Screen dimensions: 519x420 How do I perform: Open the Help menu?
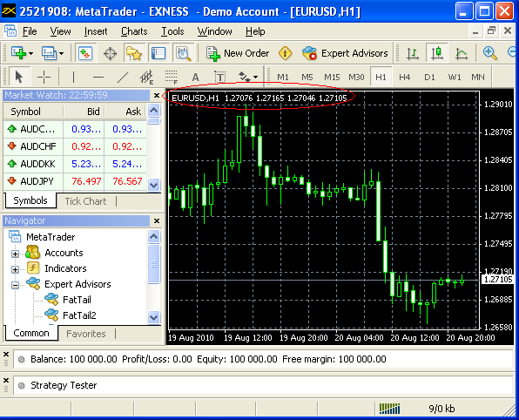(255, 31)
